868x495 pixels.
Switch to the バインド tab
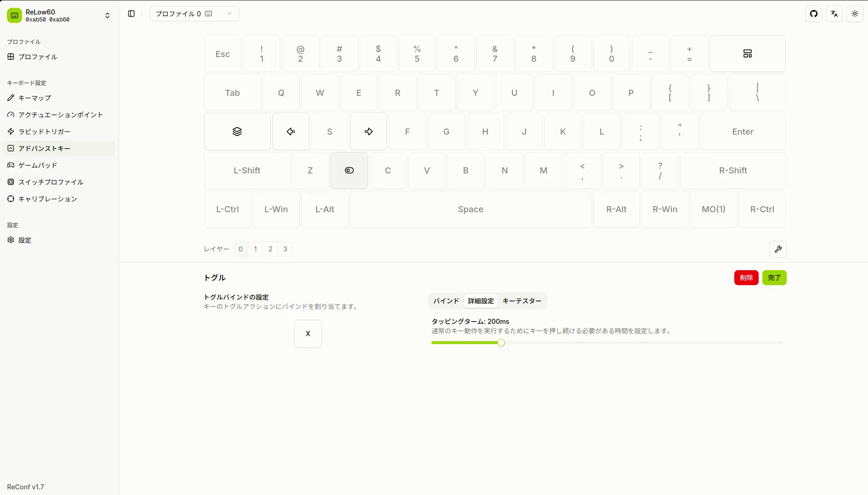point(446,301)
